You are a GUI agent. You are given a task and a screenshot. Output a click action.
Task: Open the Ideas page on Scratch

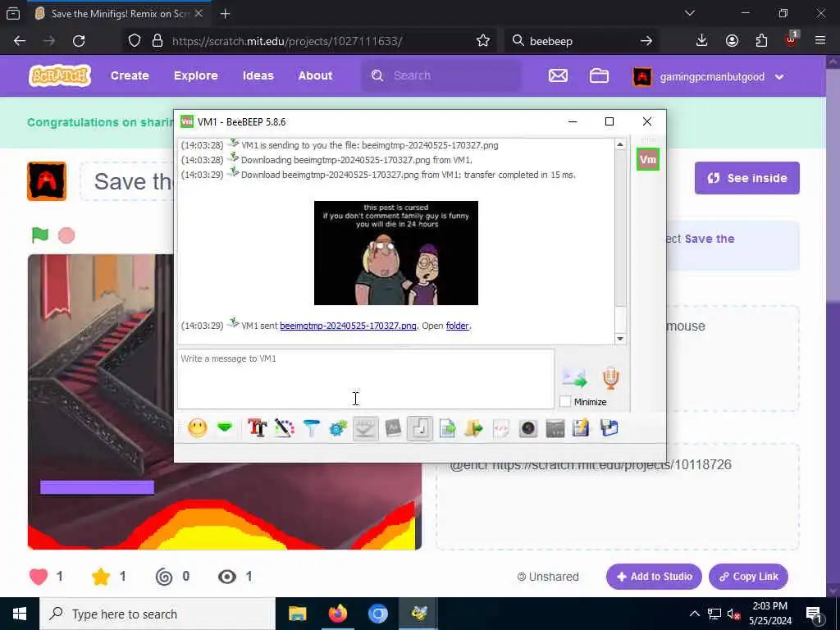click(x=258, y=75)
